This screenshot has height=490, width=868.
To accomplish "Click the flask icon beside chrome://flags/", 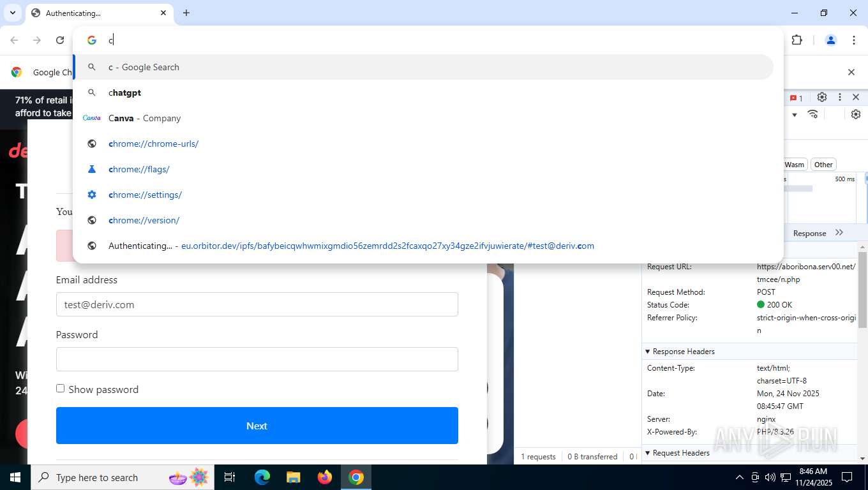I will pos(92,169).
